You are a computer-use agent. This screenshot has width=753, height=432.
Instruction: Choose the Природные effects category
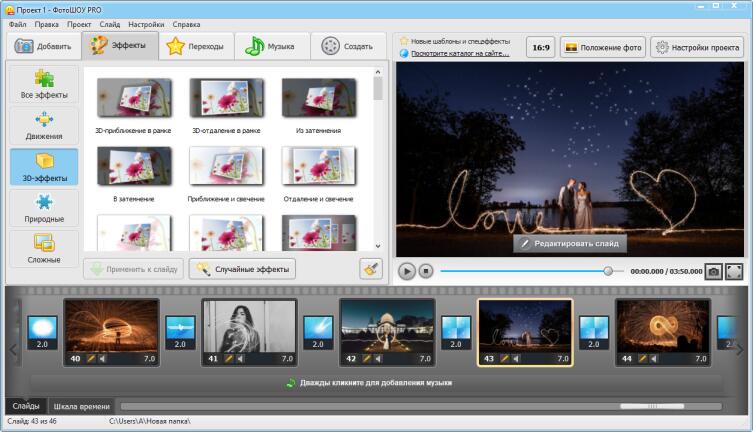44,208
